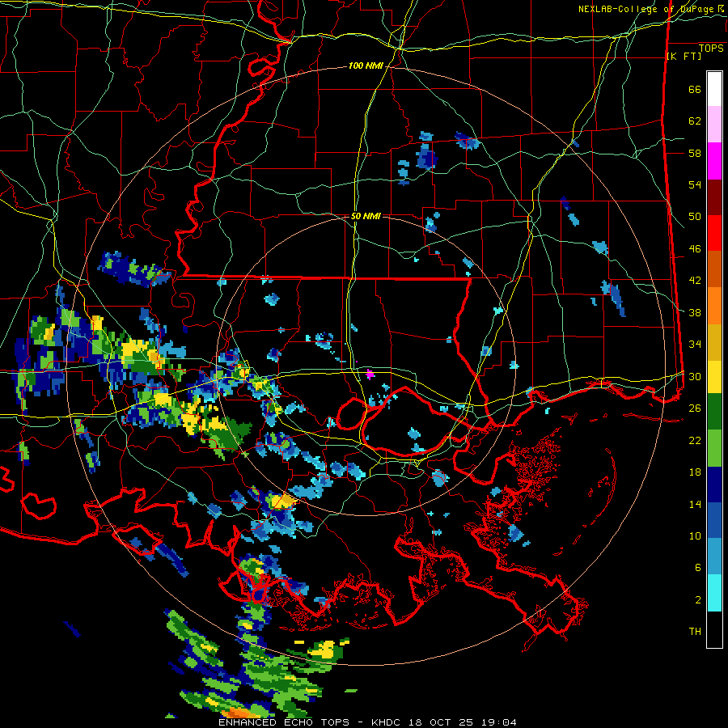728x728 pixels.
Task: Click the 46 value on the legend
Action: click(695, 248)
